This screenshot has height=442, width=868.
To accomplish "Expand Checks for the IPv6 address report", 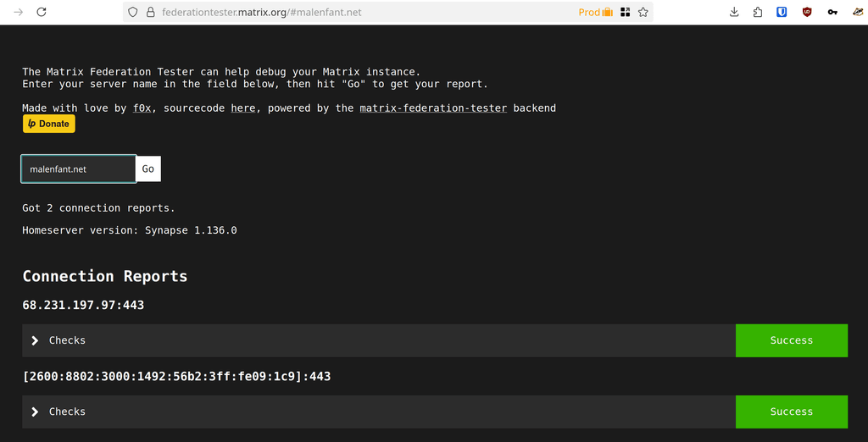I will 379,412.
